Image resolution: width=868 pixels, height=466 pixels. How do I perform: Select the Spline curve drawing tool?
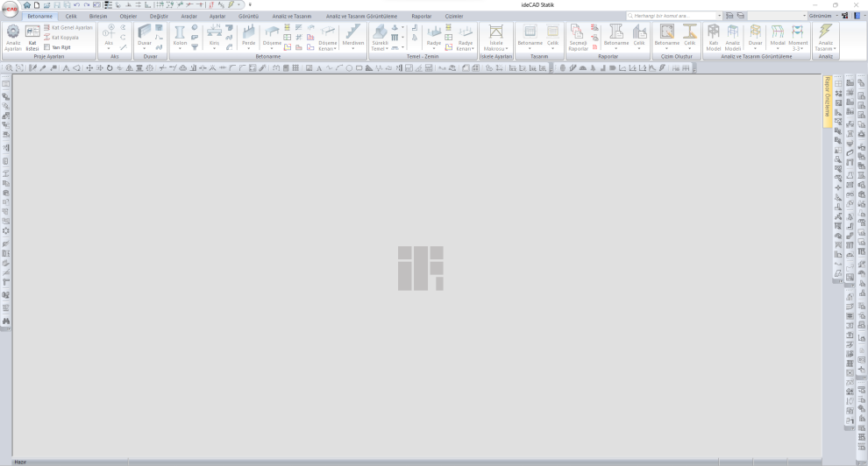click(329, 68)
